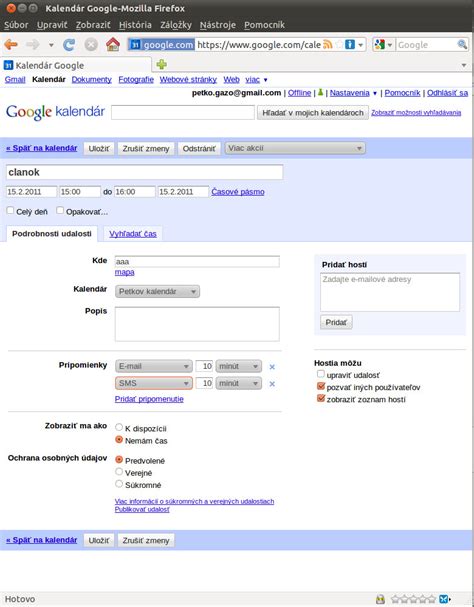This screenshot has height=607, width=474.
Task: Click the RSS feed icon in address bar
Action: (x=328, y=45)
